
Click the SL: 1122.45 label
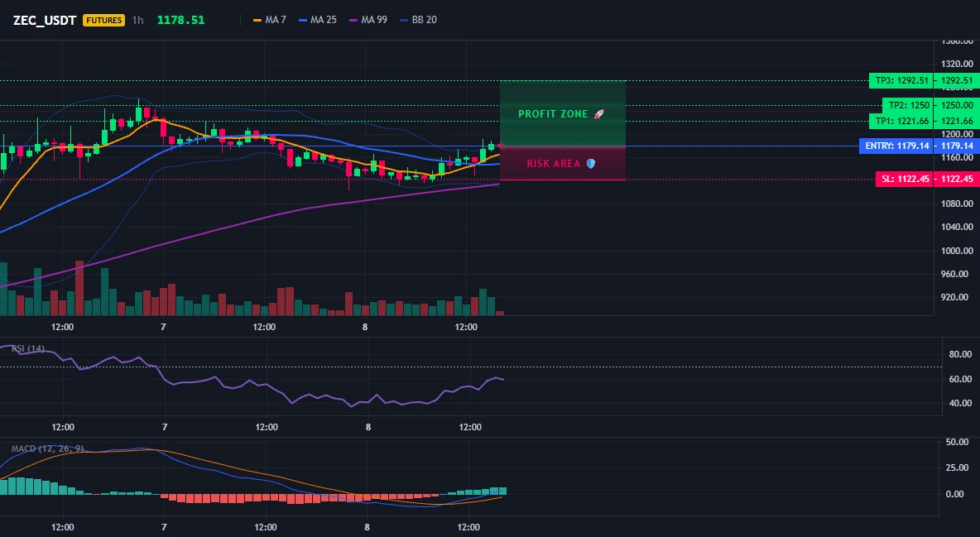pyautogui.click(x=905, y=180)
